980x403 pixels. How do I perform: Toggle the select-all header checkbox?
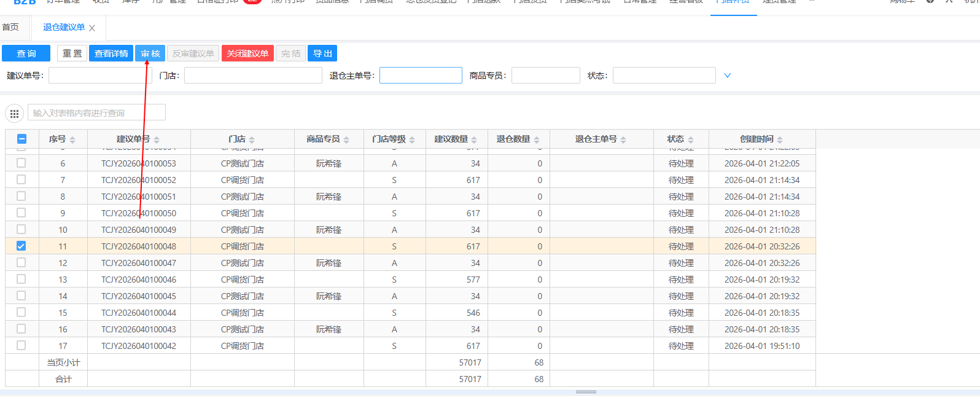[x=21, y=139]
